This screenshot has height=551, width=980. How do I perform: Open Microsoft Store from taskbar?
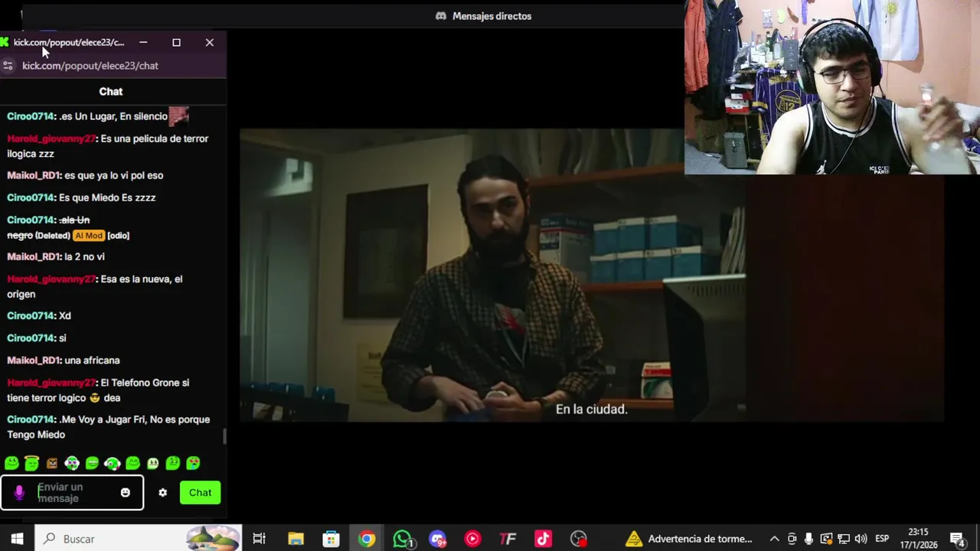(331, 539)
